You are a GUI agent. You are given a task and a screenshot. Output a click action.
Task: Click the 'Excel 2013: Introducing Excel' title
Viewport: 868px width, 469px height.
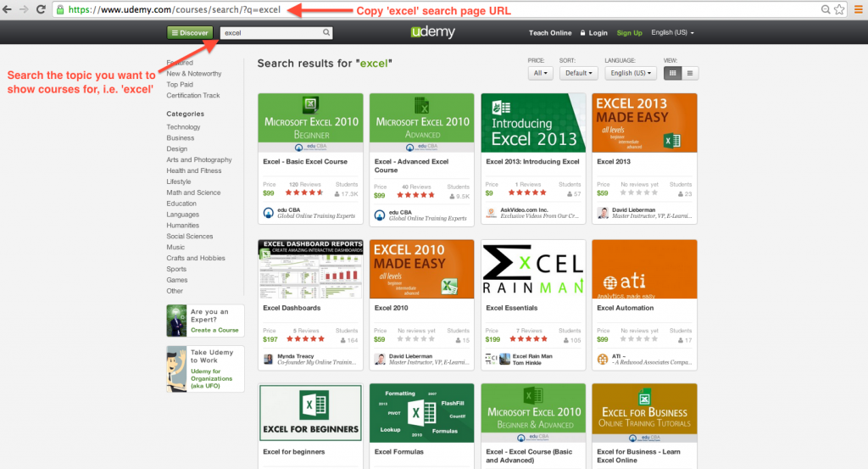pos(532,162)
